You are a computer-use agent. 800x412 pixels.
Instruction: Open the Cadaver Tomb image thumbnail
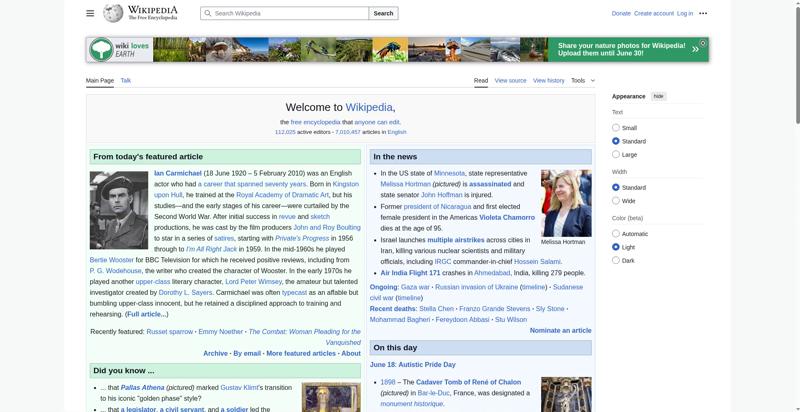(x=566, y=394)
